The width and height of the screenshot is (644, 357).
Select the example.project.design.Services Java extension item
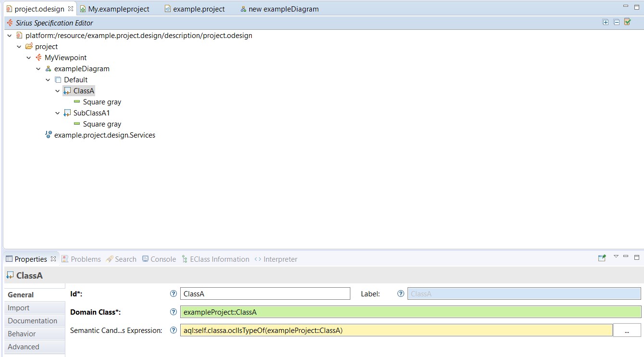tap(104, 135)
